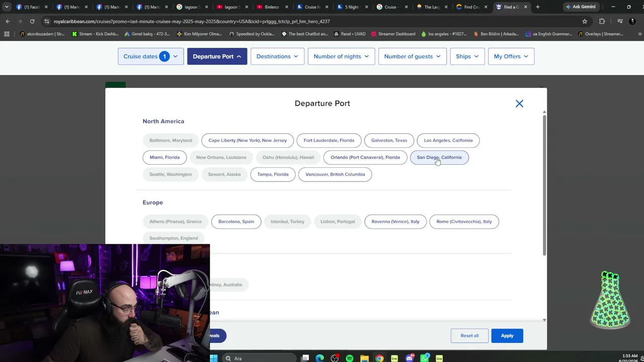644x362 pixels.
Task: Switch to the Find Cru browser tab
Action: (471, 7)
